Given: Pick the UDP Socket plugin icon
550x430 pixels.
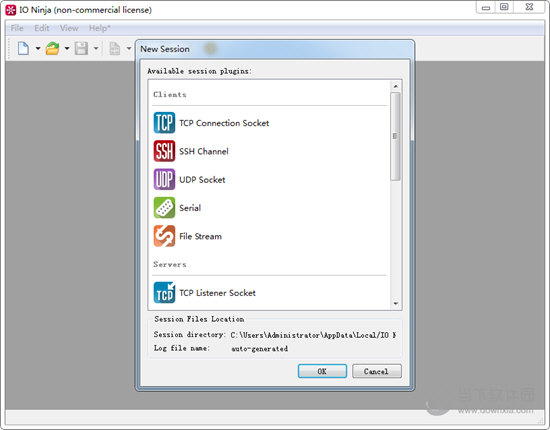Looking at the screenshot, I should pos(164,179).
